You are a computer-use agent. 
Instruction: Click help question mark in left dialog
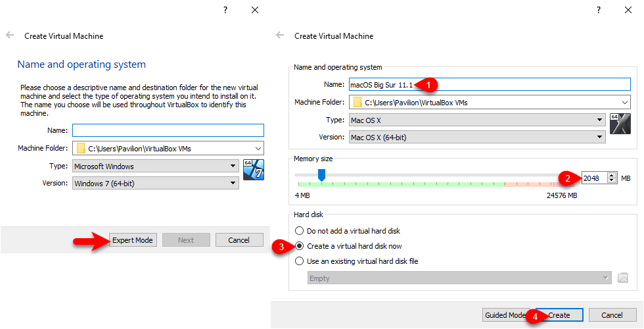225,10
